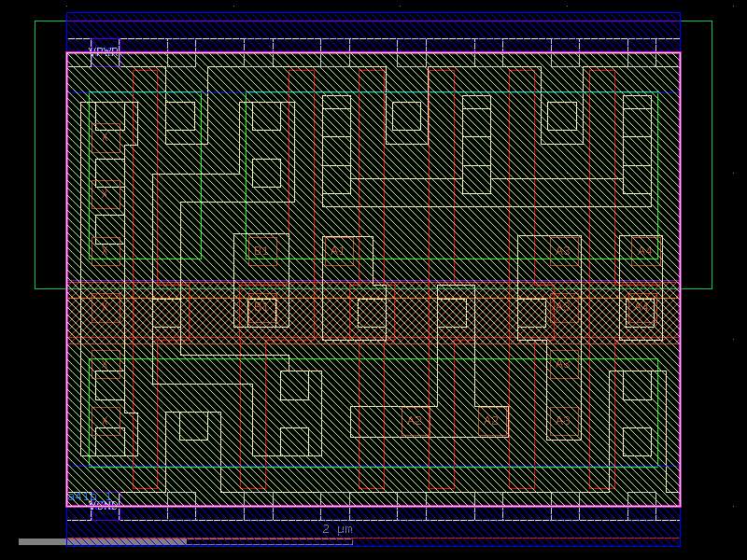The width and height of the screenshot is (747, 560).
Task: Select the magenta power rail at the top
Action: coord(373,53)
